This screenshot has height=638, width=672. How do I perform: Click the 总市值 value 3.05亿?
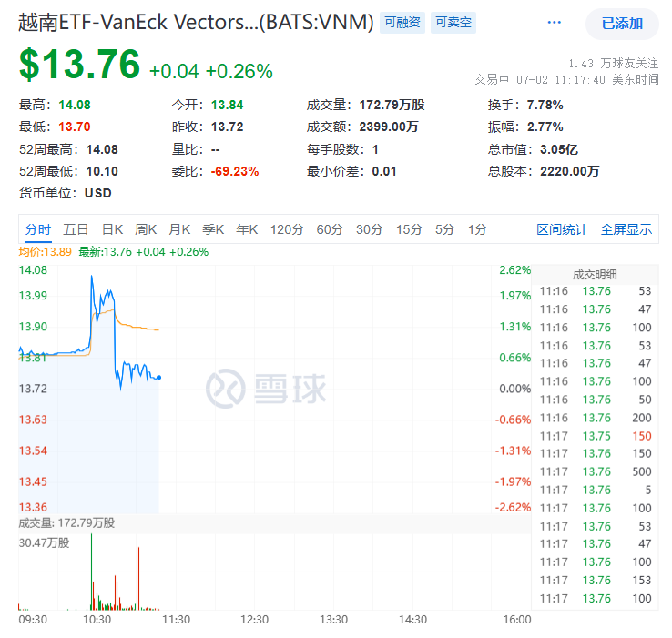tap(559, 149)
